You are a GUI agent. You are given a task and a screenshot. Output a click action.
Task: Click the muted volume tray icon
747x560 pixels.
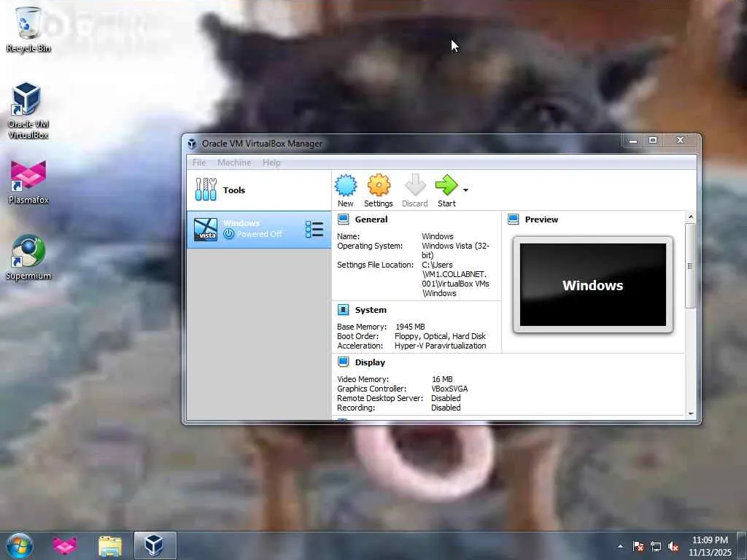tap(673, 546)
